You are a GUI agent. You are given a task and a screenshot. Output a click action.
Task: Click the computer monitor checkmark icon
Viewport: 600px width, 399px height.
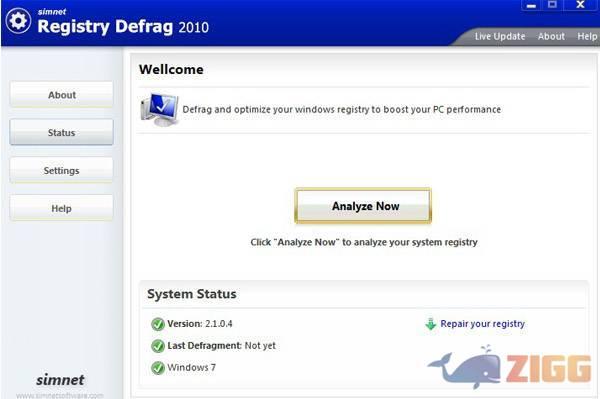click(159, 109)
